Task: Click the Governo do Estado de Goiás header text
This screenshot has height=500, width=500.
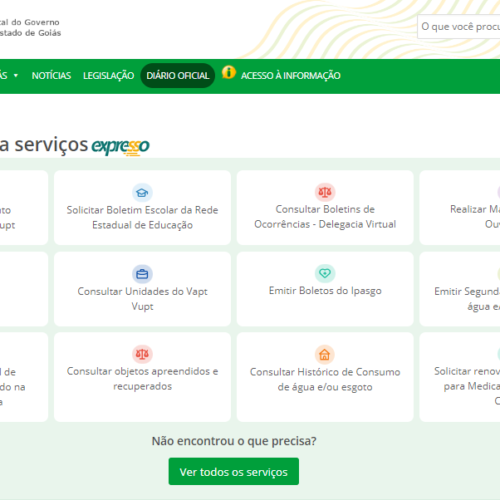Action: pyautogui.click(x=30, y=28)
